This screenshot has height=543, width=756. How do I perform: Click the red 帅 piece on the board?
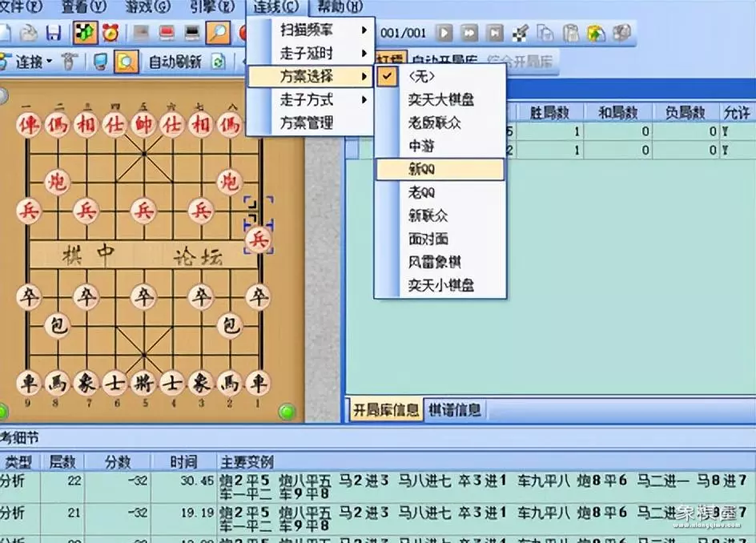coord(143,125)
